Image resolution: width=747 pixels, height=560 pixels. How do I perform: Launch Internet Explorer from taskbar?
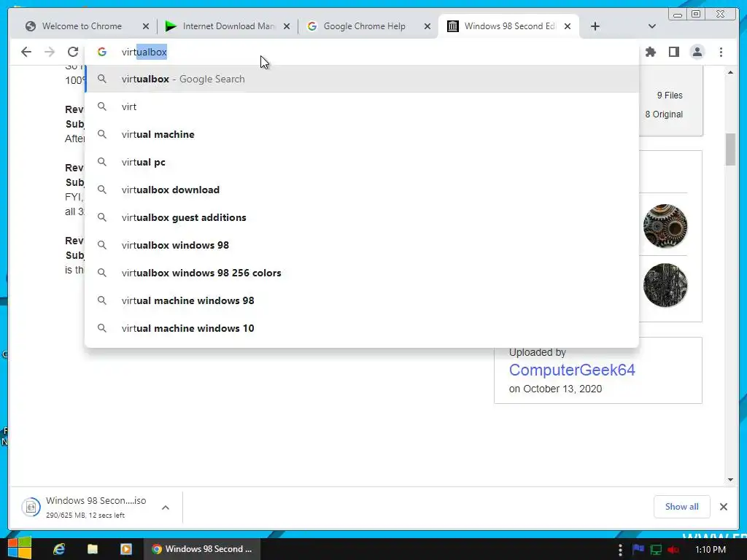pos(59,549)
